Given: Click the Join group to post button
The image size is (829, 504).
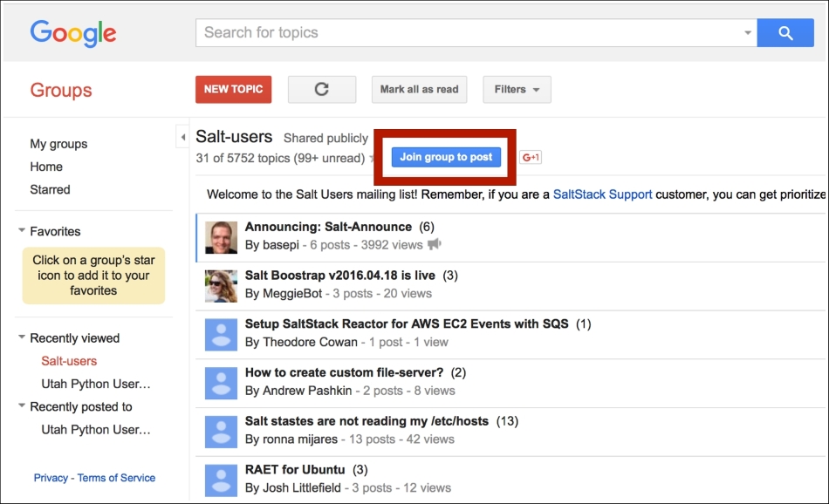Looking at the screenshot, I should coord(446,157).
